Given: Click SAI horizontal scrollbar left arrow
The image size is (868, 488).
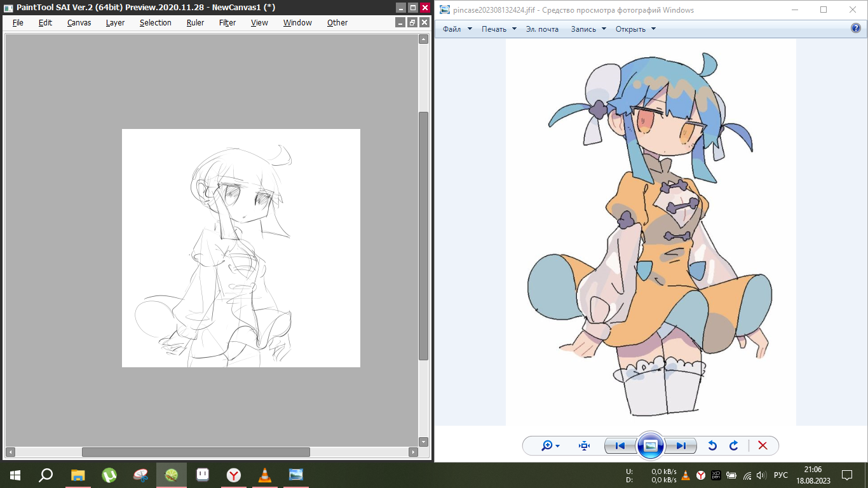Looking at the screenshot, I should 10,452.
